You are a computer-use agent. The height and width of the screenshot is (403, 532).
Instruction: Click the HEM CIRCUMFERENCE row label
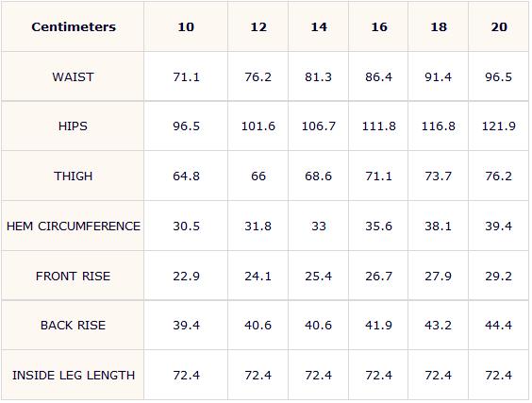74,227
